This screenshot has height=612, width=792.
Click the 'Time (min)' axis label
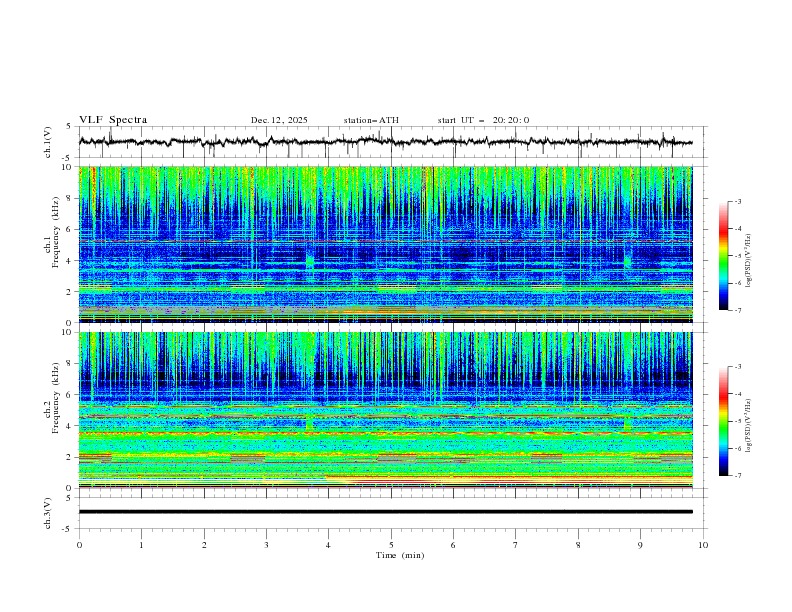pyautogui.click(x=400, y=555)
